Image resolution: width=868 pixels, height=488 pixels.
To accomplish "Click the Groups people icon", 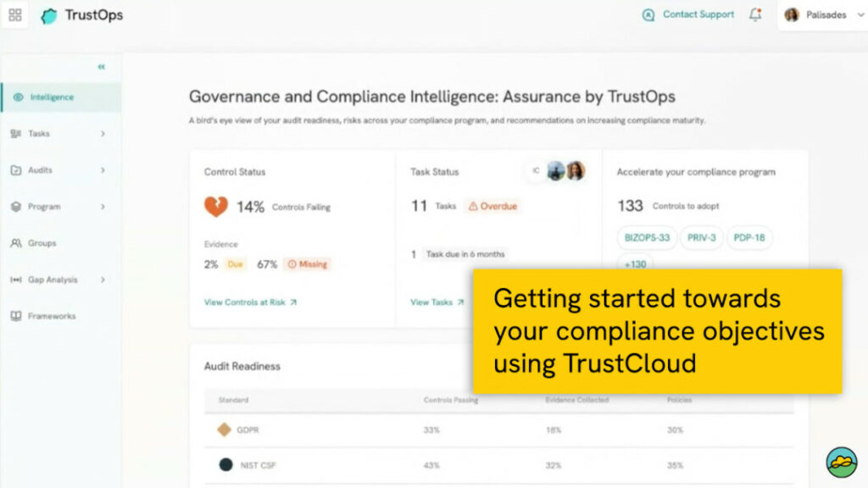I will pos(16,243).
